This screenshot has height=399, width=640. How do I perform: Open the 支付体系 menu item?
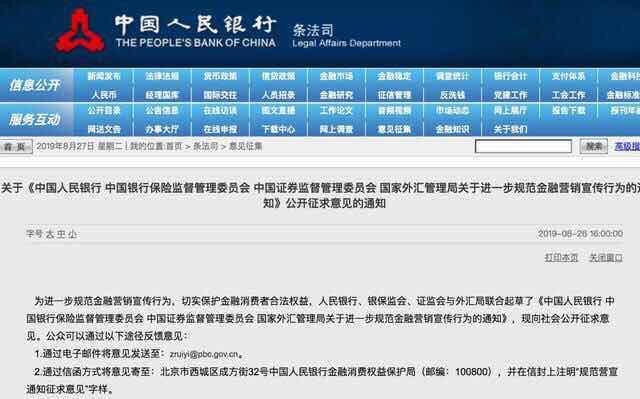click(x=569, y=76)
